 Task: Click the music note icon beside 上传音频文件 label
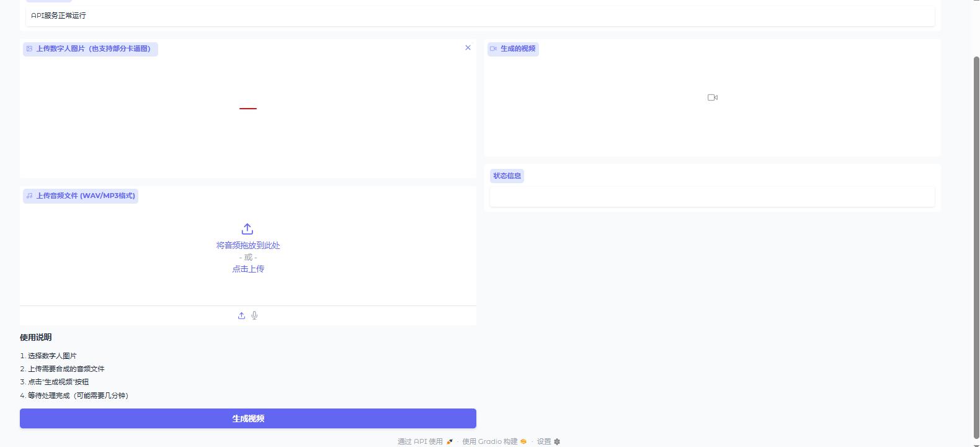coord(29,196)
